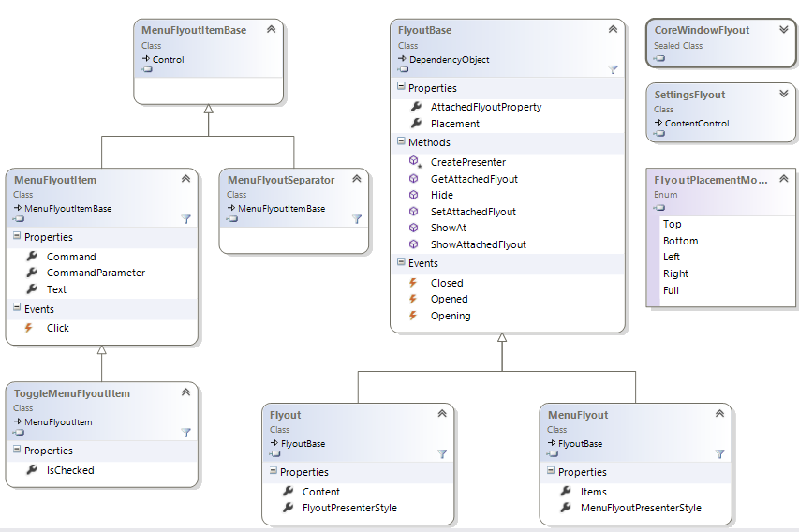
Task: Collapse the MenuFlyoutSeparator class box
Action: [x=357, y=179]
